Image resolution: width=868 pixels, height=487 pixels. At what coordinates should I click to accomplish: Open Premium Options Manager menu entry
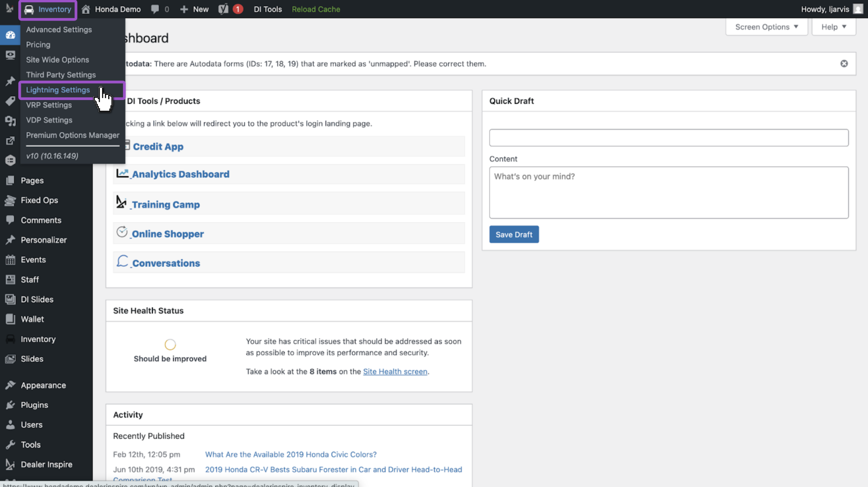pos(73,135)
